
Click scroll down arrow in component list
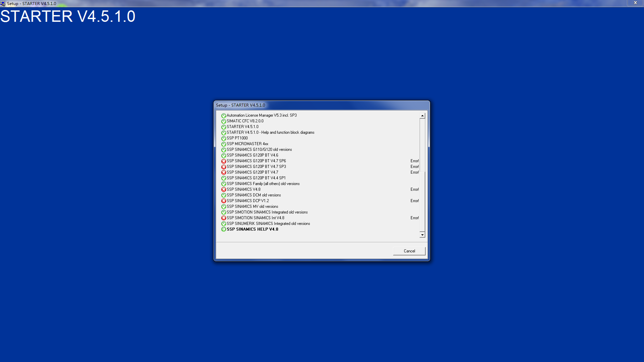click(422, 235)
